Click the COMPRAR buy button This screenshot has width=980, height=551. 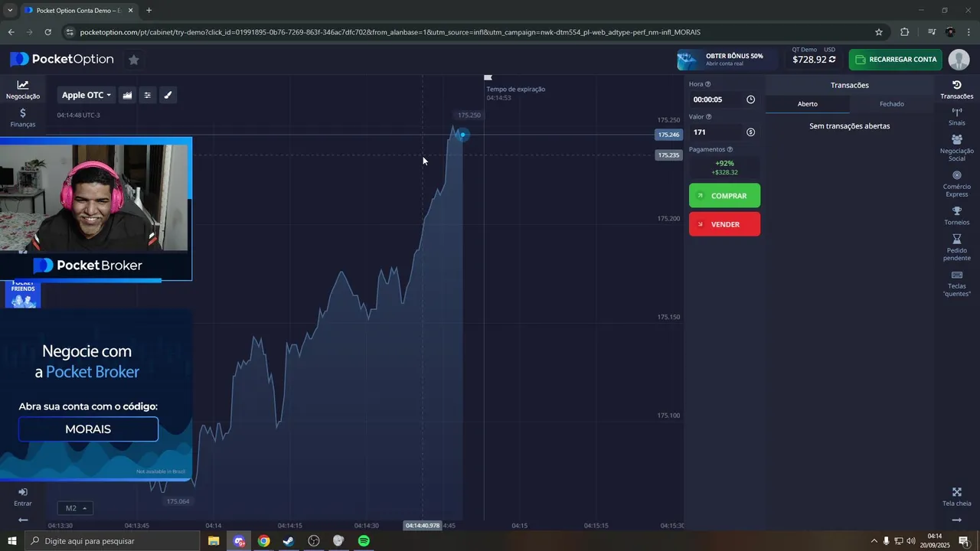(x=724, y=196)
